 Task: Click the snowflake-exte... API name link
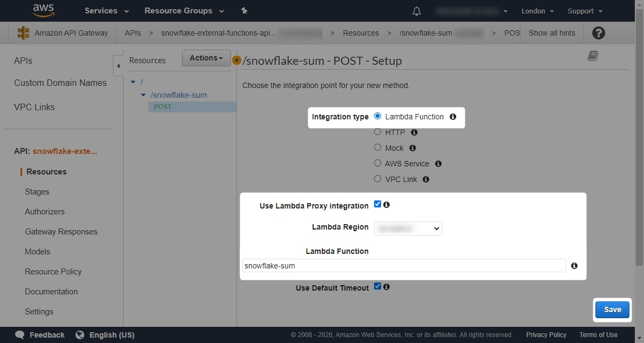(x=65, y=151)
